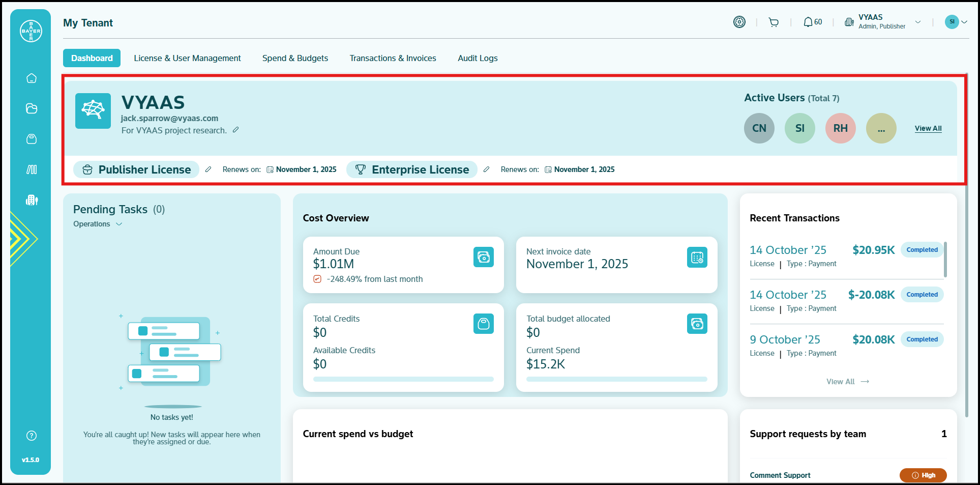Open the folders icon in the sidebar
980x485 pixels.
click(32, 108)
